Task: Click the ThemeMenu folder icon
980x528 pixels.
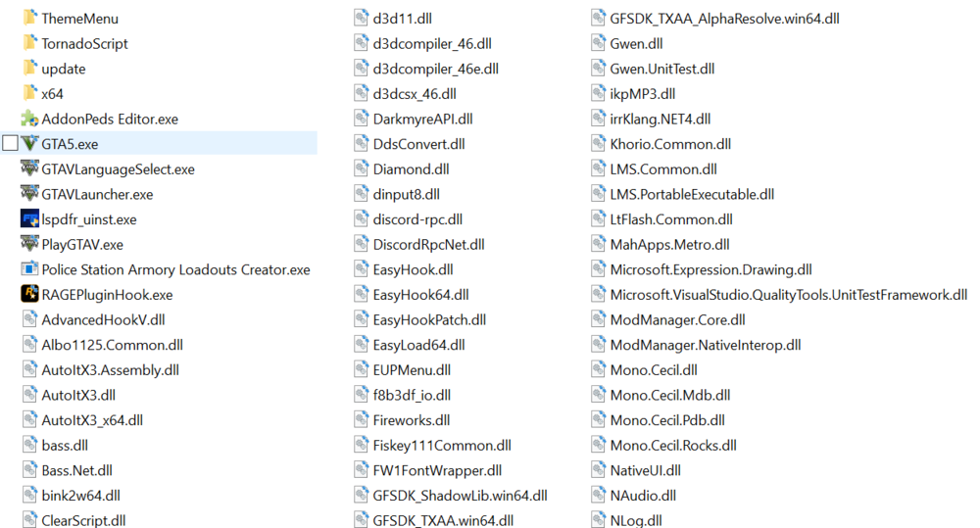Action: (29, 18)
